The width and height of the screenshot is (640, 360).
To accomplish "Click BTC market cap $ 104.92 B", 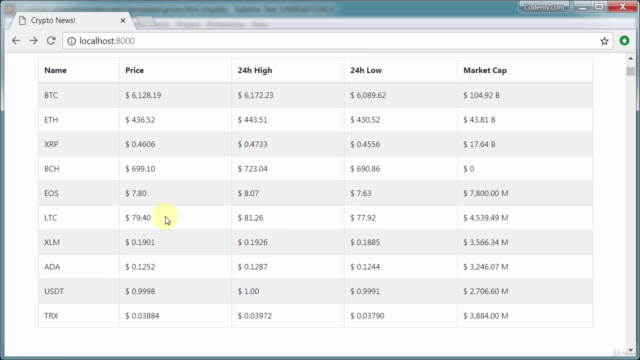I will click(481, 95).
